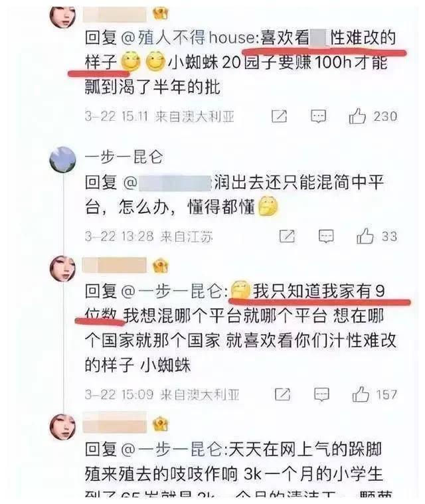This screenshot has height=504, width=425.
Task: Like the comment by 一步一昆仑 with 33 likes
Action: [365, 236]
